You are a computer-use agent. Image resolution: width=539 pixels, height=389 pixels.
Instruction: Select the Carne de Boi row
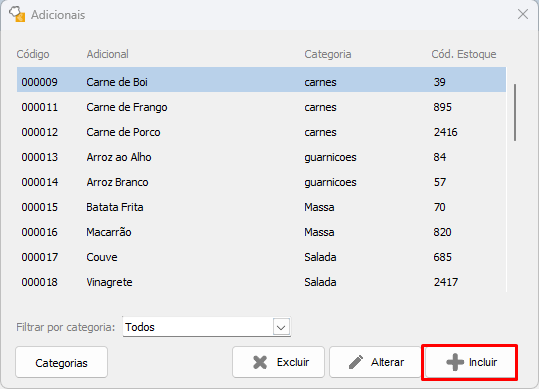pos(261,80)
